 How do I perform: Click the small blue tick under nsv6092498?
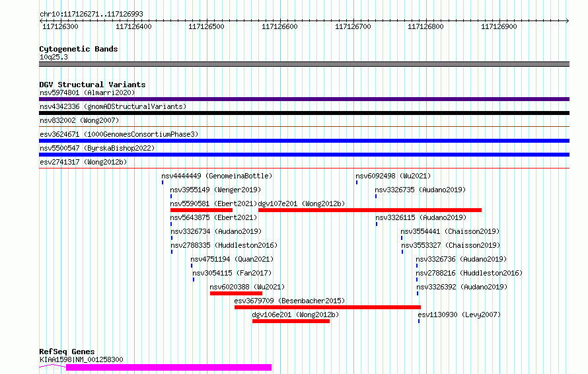point(357,182)
